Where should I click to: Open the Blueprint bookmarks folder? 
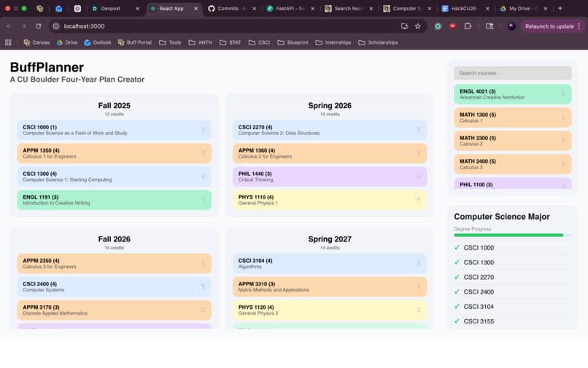point(293,42)
